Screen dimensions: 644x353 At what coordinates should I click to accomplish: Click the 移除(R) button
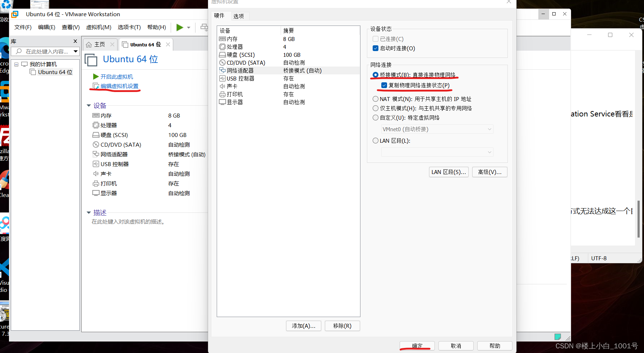click(342, 326)
